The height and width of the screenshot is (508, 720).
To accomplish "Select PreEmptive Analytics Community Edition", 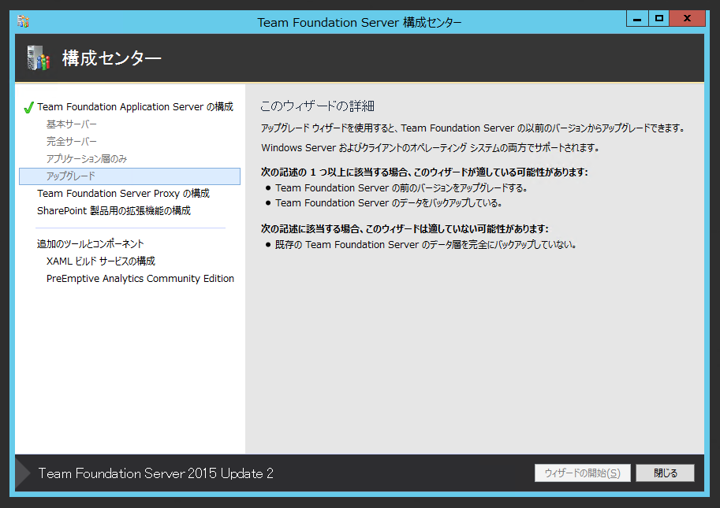I will click(140, 278).
